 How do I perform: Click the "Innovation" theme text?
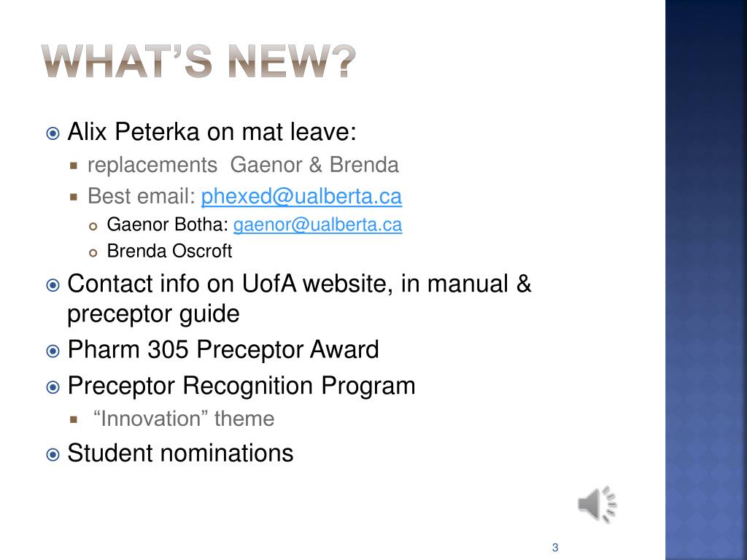click(184, 419)
